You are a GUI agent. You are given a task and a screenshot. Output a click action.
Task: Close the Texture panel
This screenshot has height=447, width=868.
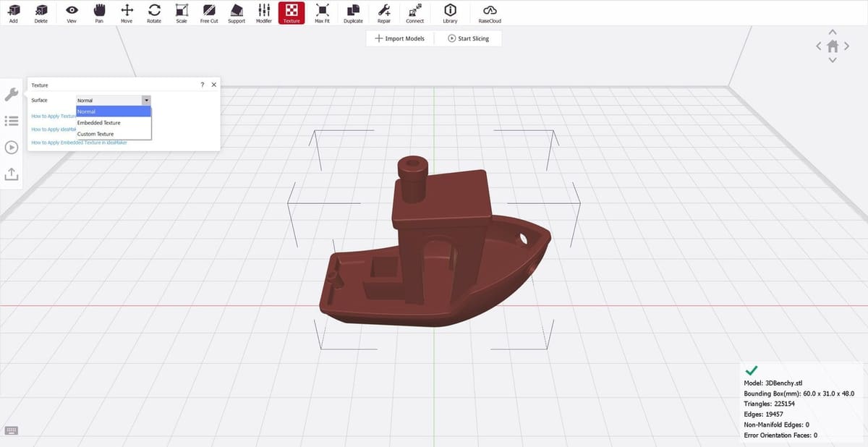pos(213,85)
